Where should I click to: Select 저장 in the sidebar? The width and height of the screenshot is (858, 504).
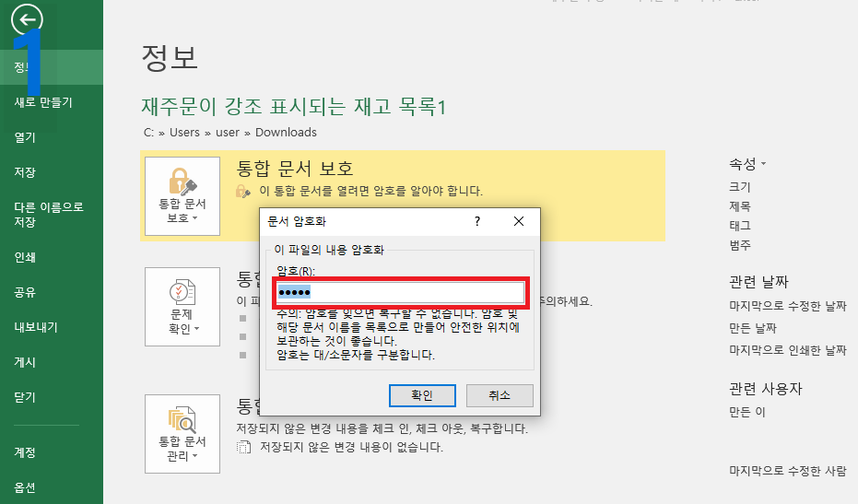(25, 172)
